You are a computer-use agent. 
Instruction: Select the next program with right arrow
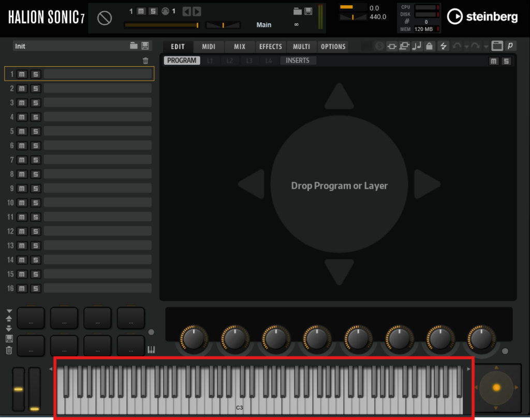pos(197,11)
